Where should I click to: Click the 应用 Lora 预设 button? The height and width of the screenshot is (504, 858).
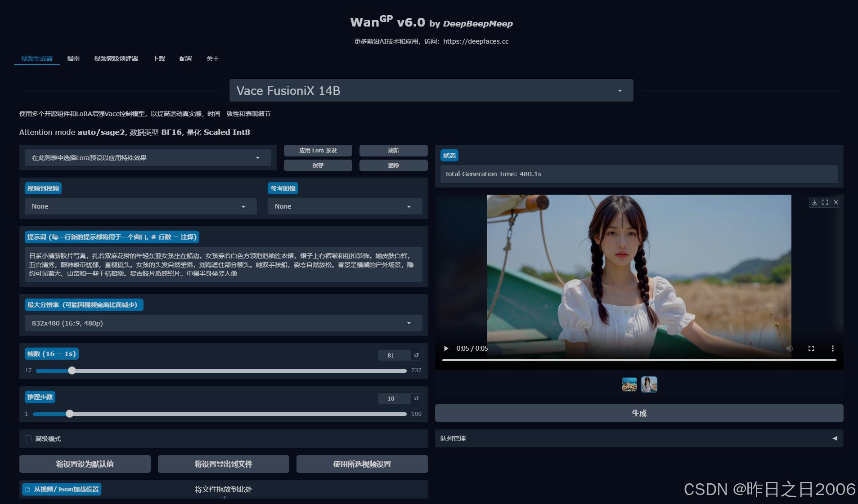point(318,151)
